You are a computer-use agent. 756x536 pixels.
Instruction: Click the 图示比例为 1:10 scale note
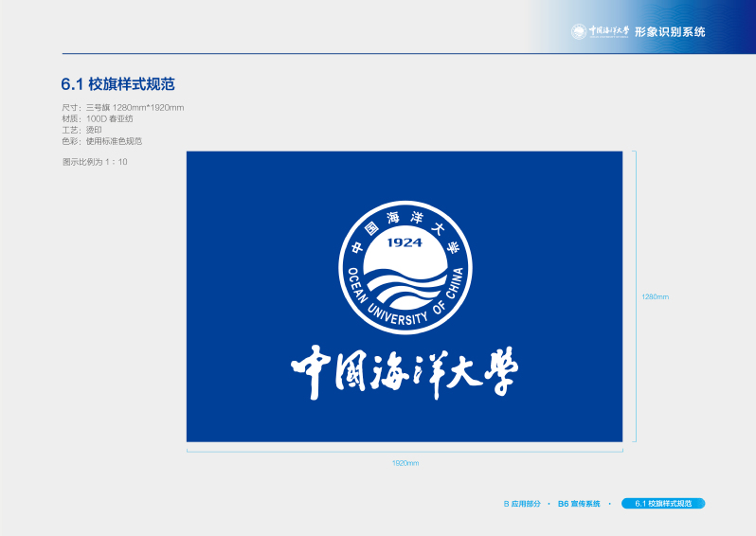[95, 162]
